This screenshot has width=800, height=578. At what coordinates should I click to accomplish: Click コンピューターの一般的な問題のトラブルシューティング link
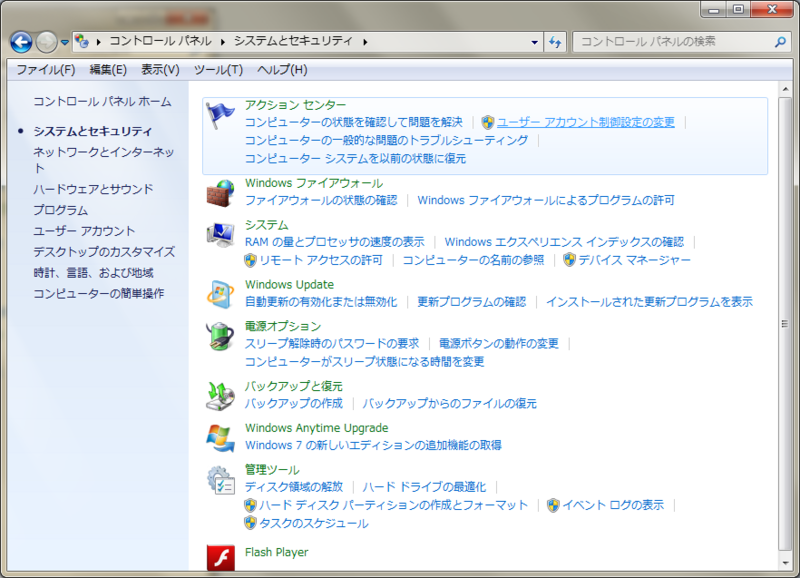point(386,140)
